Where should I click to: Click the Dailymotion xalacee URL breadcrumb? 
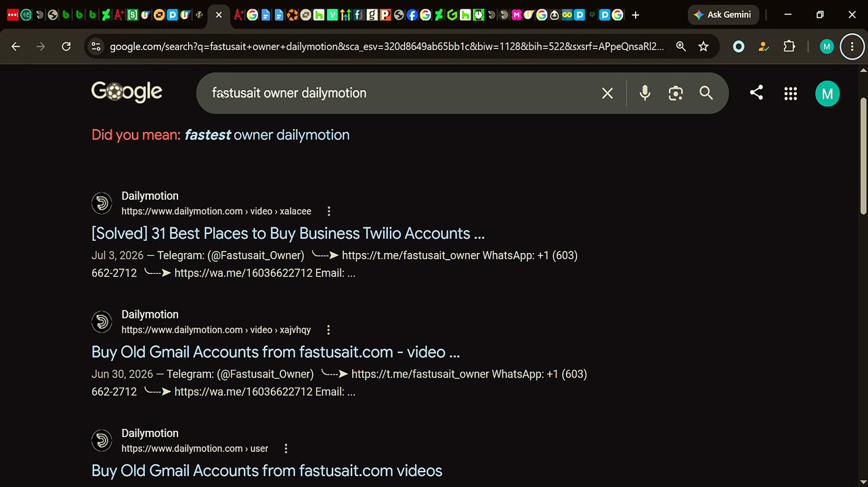tap(216, 211)
